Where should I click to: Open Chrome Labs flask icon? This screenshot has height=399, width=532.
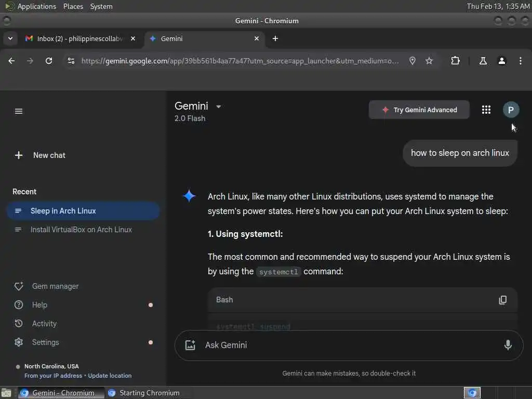click(x=483, y=61)
